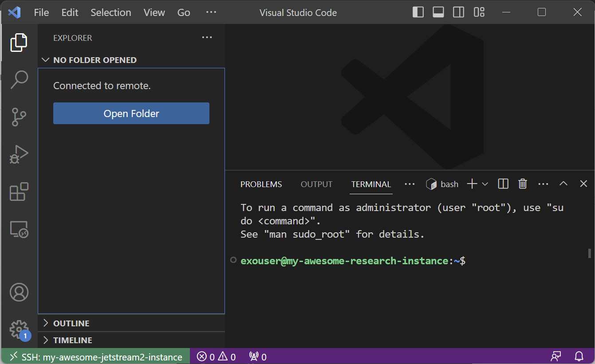Open errors and warnings status item
The width and height of the screenshot is (595, 364).
point(217,356)
